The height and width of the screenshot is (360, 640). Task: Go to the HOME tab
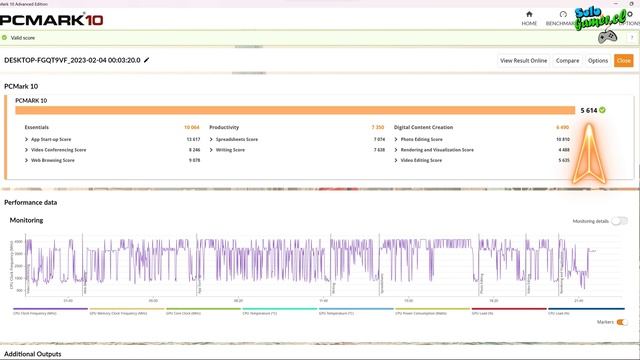(x=529, y=19)
